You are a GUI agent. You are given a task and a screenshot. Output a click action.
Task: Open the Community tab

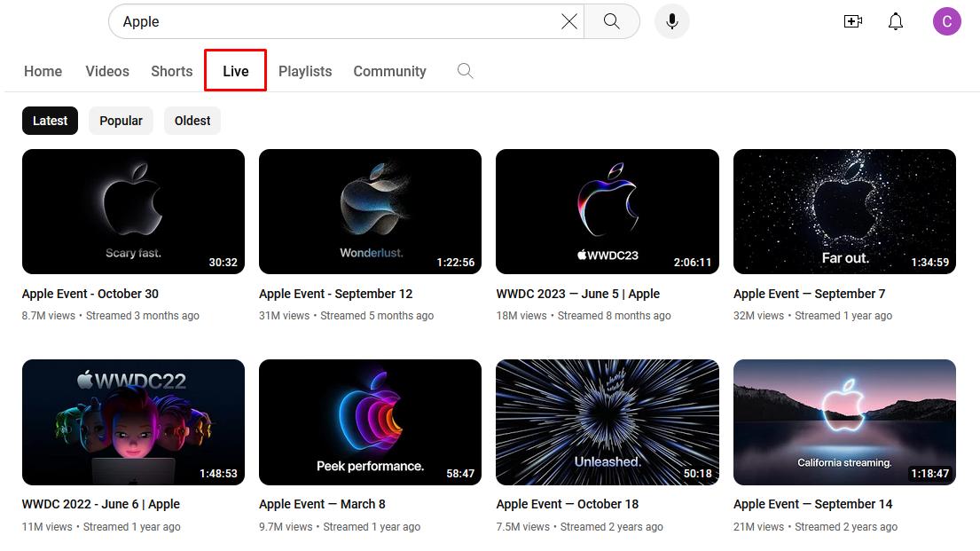[390, 71]
